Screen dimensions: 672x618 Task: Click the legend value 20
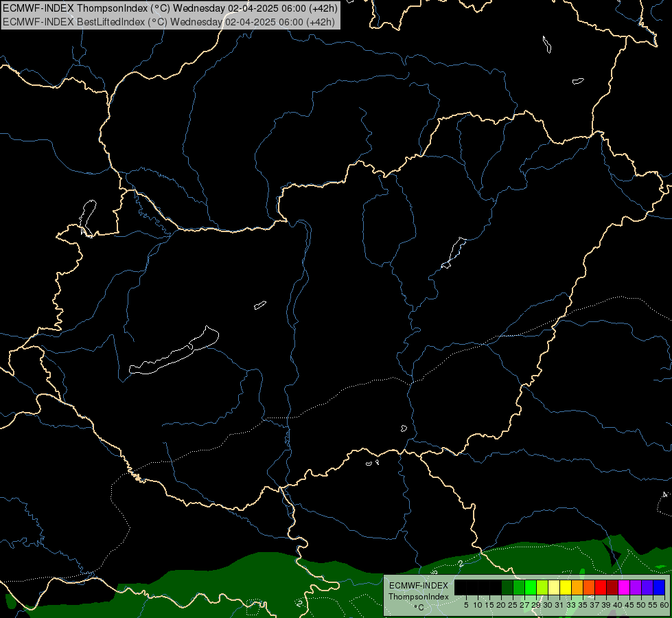501,605
